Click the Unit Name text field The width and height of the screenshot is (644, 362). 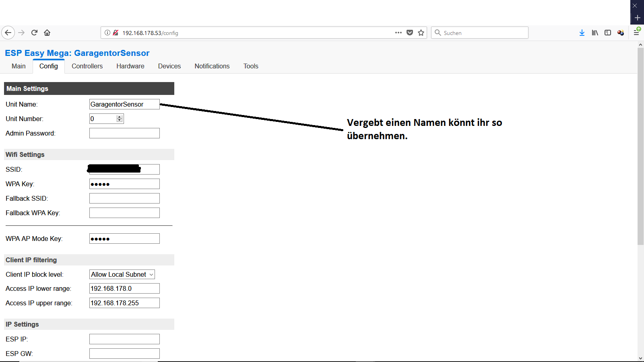pyautogui.click(x=124, y=104)
